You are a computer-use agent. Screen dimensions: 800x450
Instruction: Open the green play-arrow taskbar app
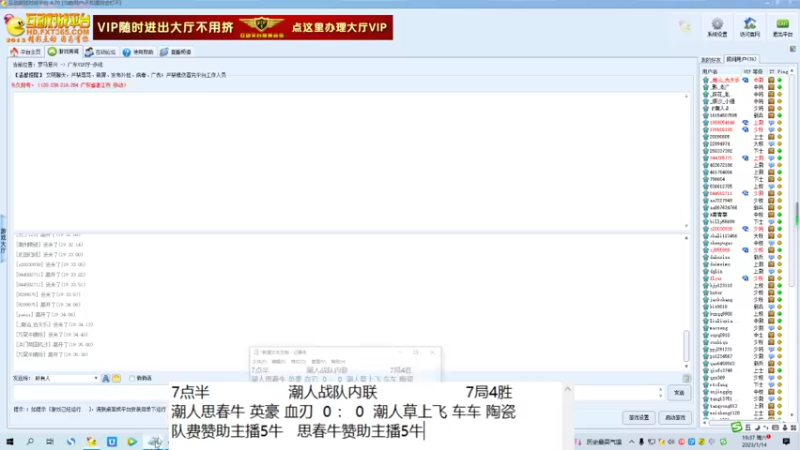tap(132, 441)
